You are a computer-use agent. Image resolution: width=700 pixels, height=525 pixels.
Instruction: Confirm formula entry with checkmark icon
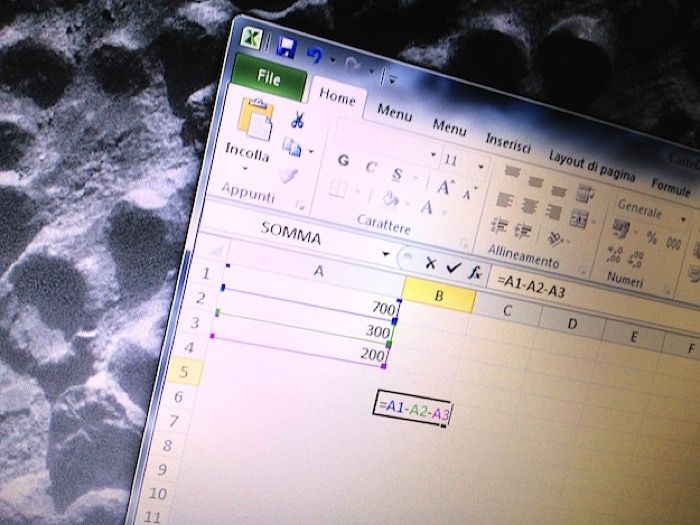(454, 267)
